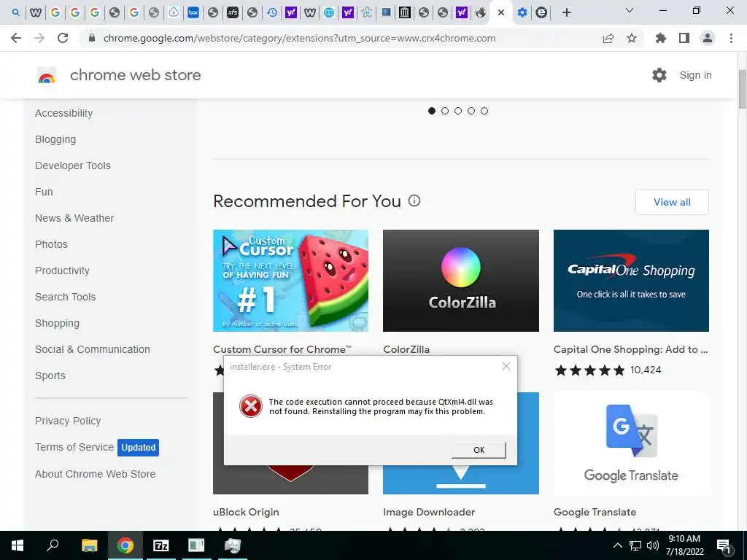Click the Chrome Web Store rainbow logo

point(47,75)
